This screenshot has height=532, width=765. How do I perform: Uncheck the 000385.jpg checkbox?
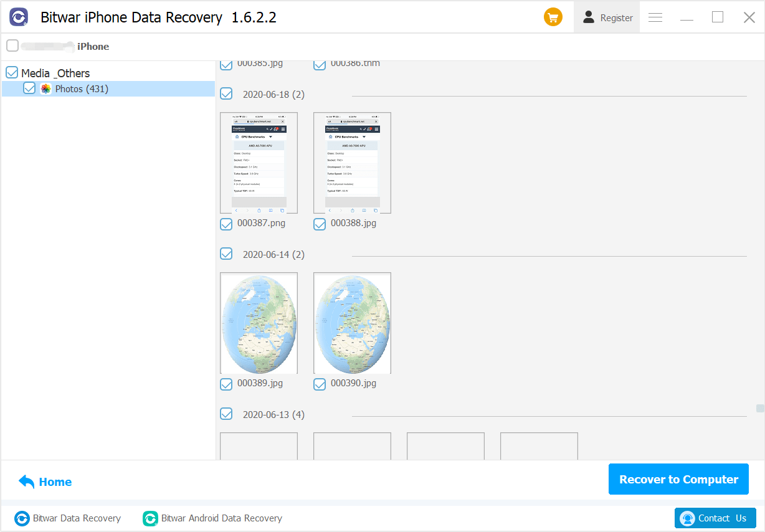(226, 64)
